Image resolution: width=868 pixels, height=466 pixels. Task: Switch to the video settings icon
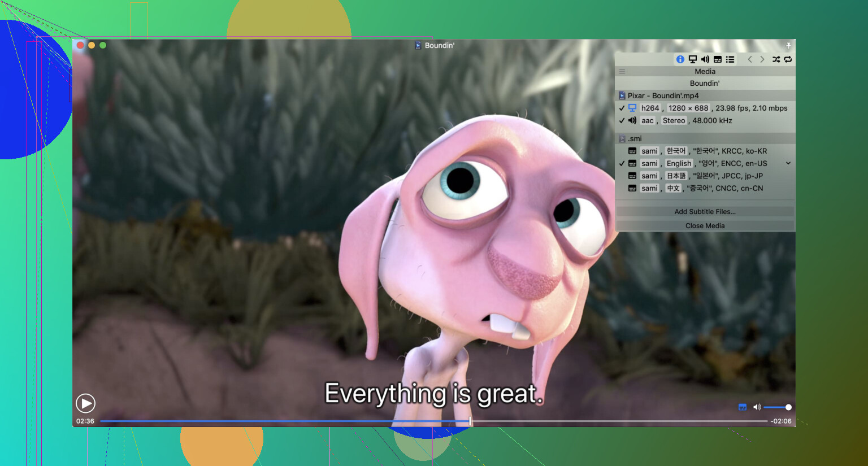pyautogui.click(x=692, y=59)
